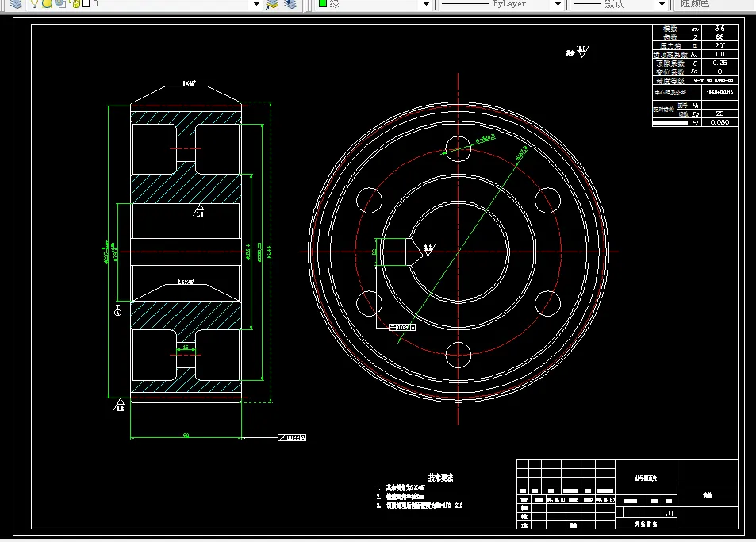This screenshot has height=542, width=756.
Task: Toggle freeze in current viewport icon
Action: coord(60,4)
